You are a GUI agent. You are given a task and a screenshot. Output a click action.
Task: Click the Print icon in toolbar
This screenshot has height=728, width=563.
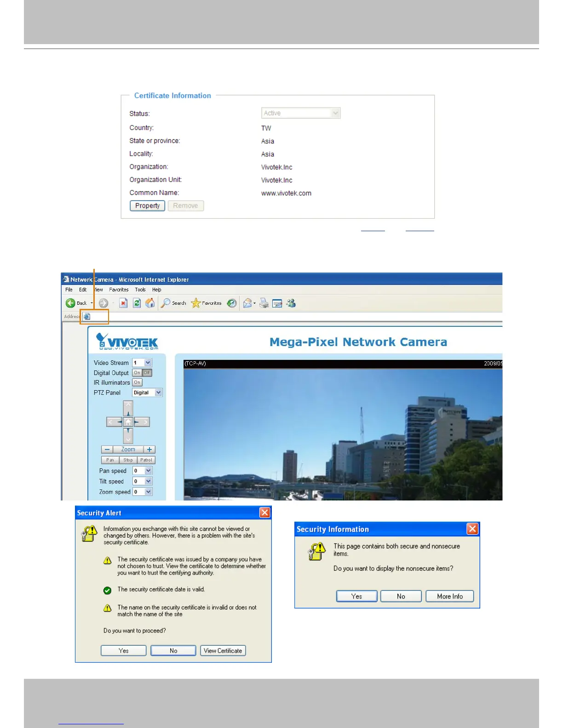click(x=264, y=303)
